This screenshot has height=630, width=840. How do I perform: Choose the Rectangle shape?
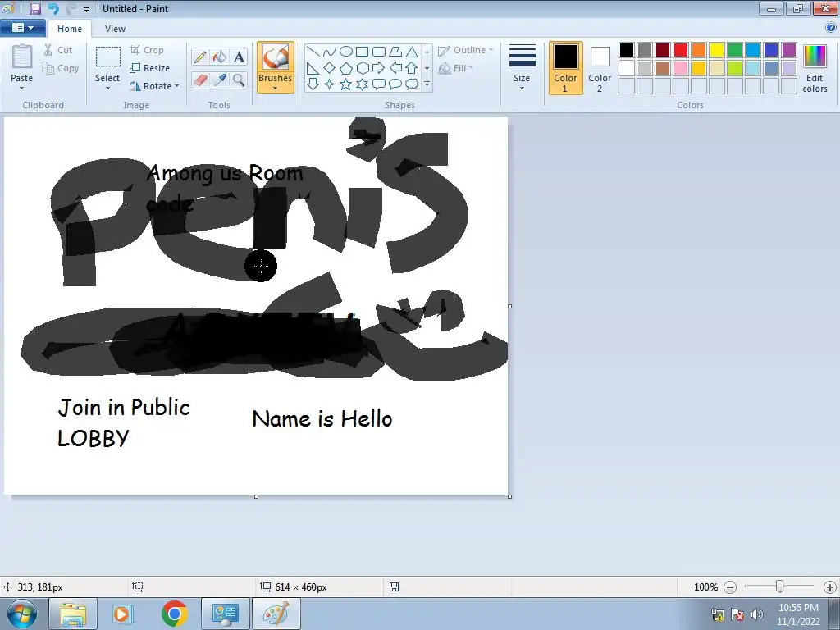363,52
